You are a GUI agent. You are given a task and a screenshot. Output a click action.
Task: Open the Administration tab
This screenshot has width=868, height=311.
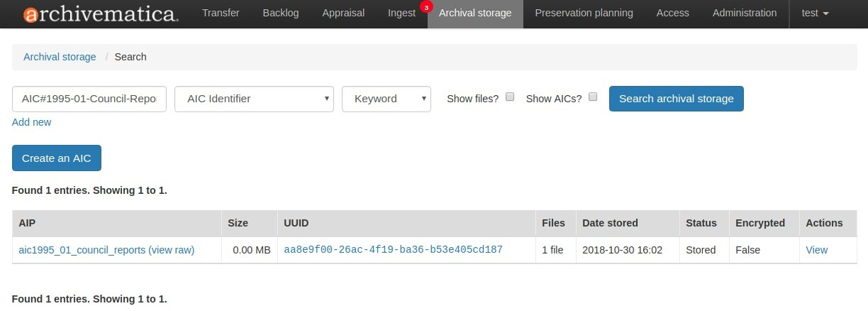[744, 13]
